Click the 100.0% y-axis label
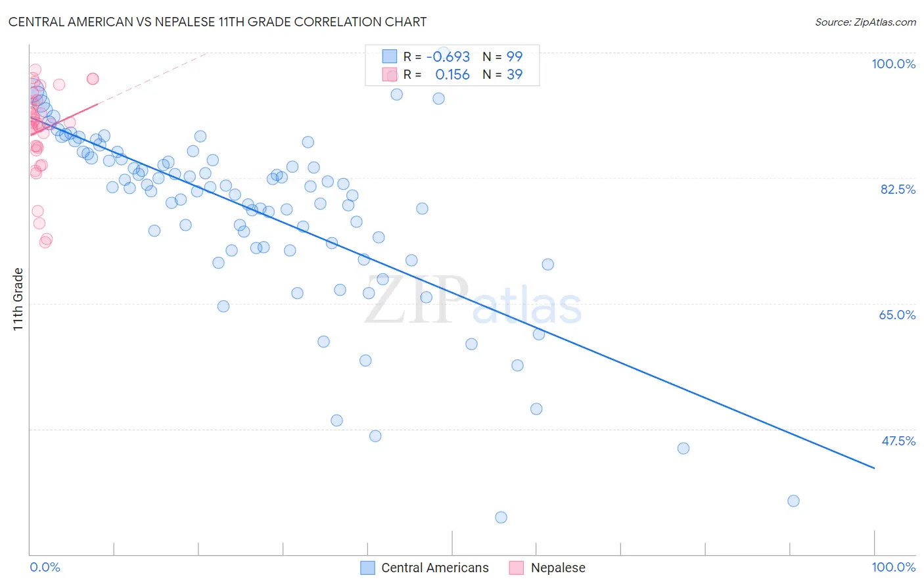The height and width of the screenshot is (586, 924). 894,64
